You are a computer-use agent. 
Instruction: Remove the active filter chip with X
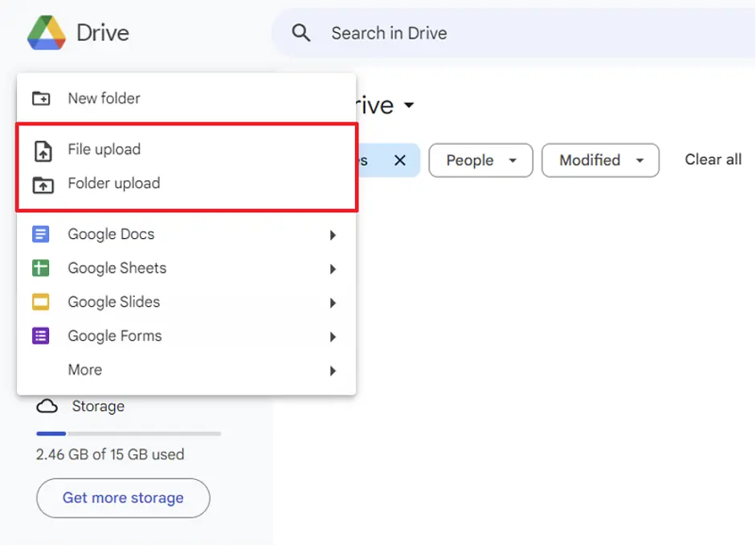click(400, 160)
